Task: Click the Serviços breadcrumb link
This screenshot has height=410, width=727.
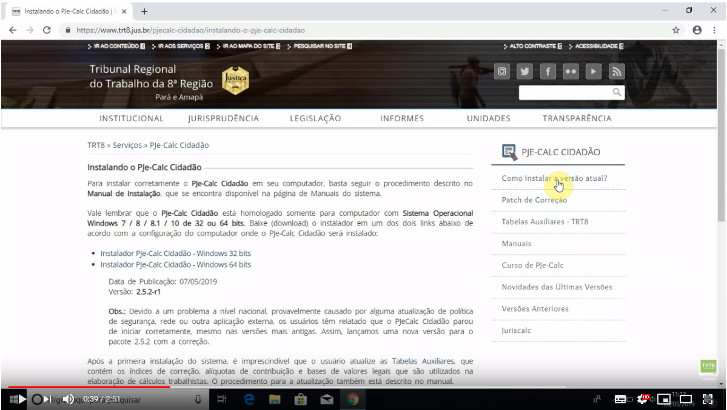Action: click(x=127, y=145)
